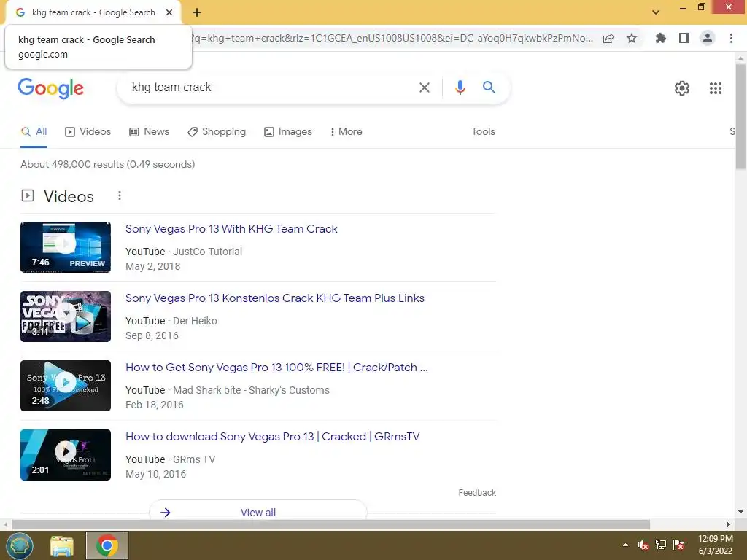Play the 7:46 preview video thumbnail
Viewport: 747px width, 560px height.
[66, 247]
